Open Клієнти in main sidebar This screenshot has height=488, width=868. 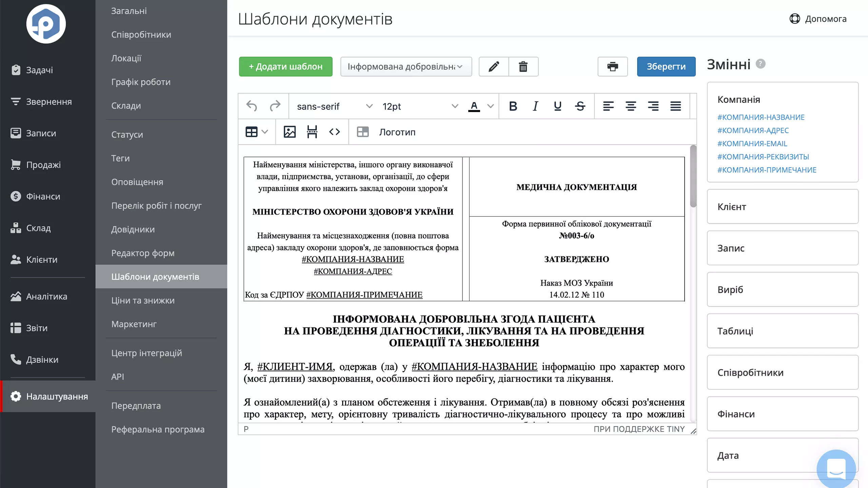coord(47,259)
